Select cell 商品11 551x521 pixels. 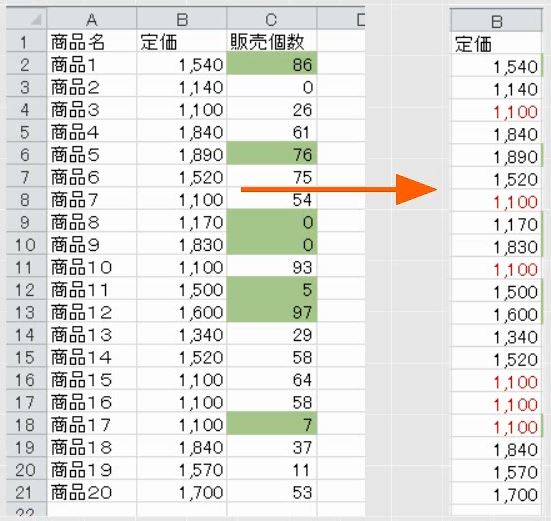point(91,289)
